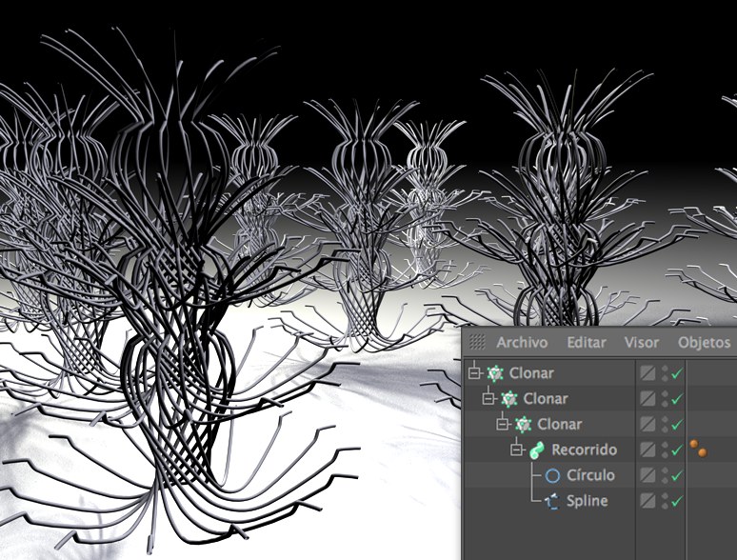Open the Objetos menu
This screenshot has height=560, width=737.
click(x=704, y=342)
